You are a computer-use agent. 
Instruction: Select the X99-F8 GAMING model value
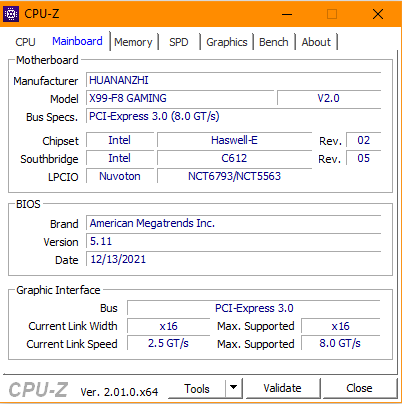click(180, 98)
